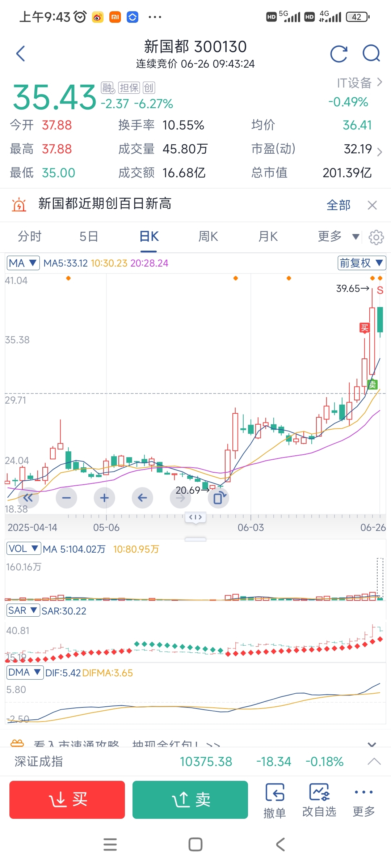The height and width of the screenshot is (868, 391).
Task: Open the 融 margin trading badge
Action: [x=108, y=88]
